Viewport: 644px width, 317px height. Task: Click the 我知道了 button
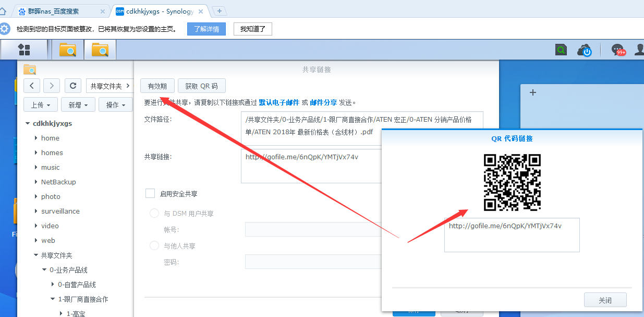coord(253,29)
